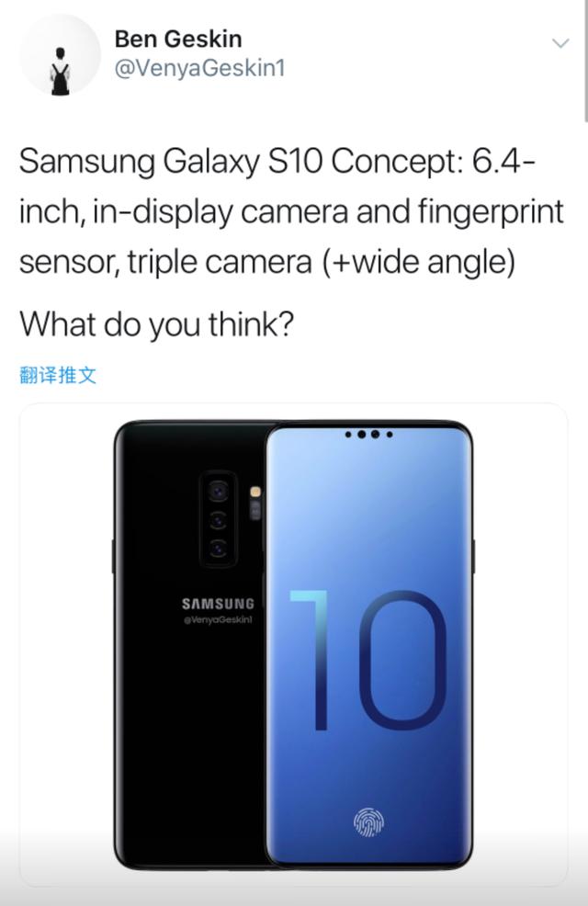Click the @VenyaGeskin1 watermark under the SAMSUNG logo

click(218, 619)
